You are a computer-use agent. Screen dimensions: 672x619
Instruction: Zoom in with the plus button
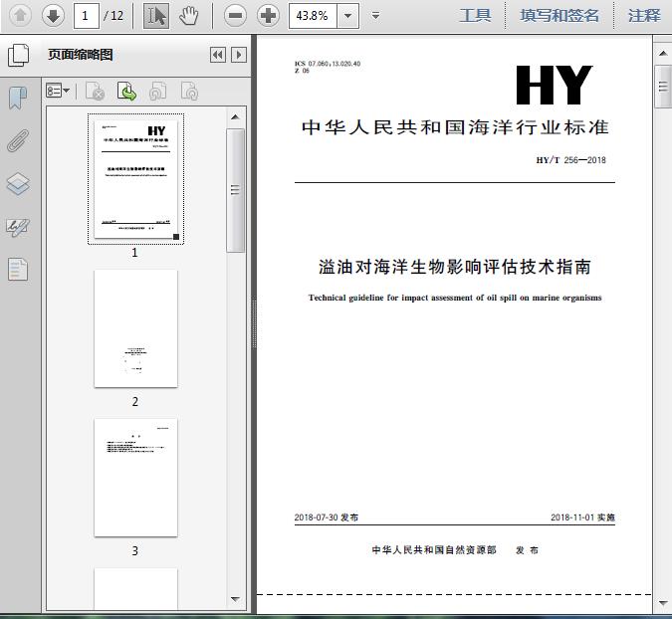pyautogui.click(x=268, y=16)
